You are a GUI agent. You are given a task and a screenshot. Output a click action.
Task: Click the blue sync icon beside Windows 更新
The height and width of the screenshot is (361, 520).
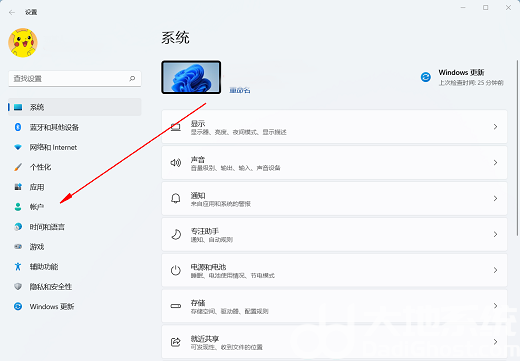pos(426,77)
